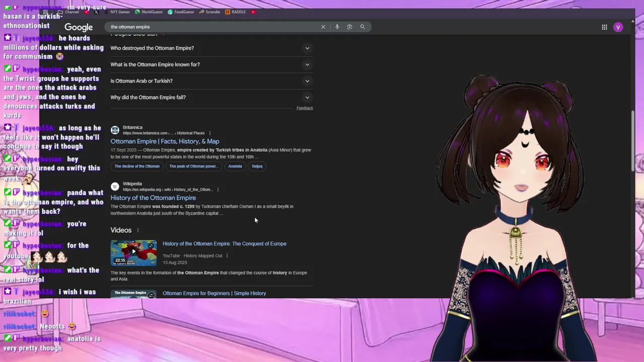
Task: Expand 'Why did the Ottoman Empire fall?'
Action: tap(211, 98)
